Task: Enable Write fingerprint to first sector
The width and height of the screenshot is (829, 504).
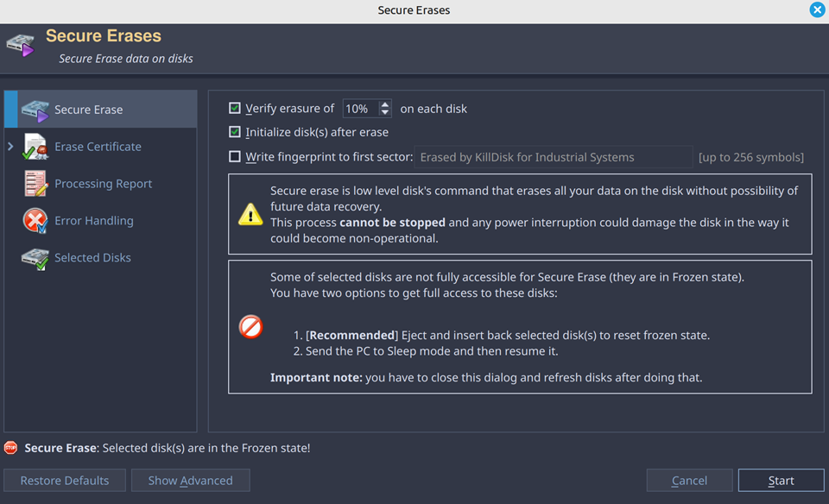Action: click(x=235, y=157)
